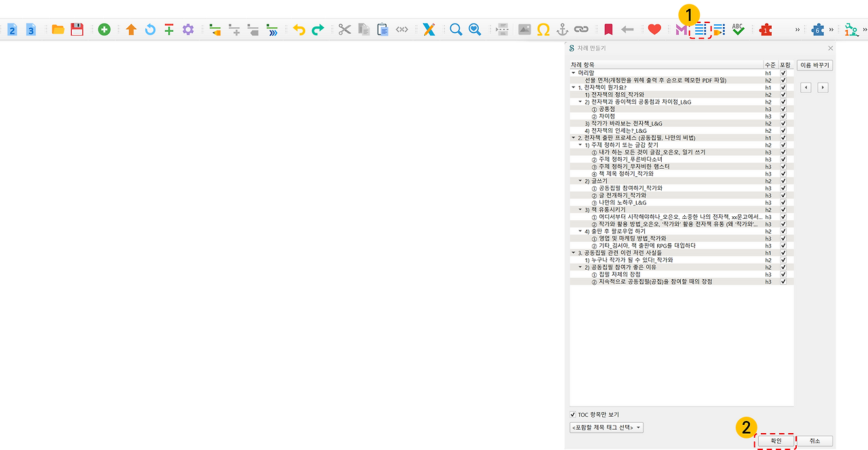This screenshot has height=450, width=868.
Task: Collapse the 머리말 section in the TOC tree
Action: click(573, 73)
